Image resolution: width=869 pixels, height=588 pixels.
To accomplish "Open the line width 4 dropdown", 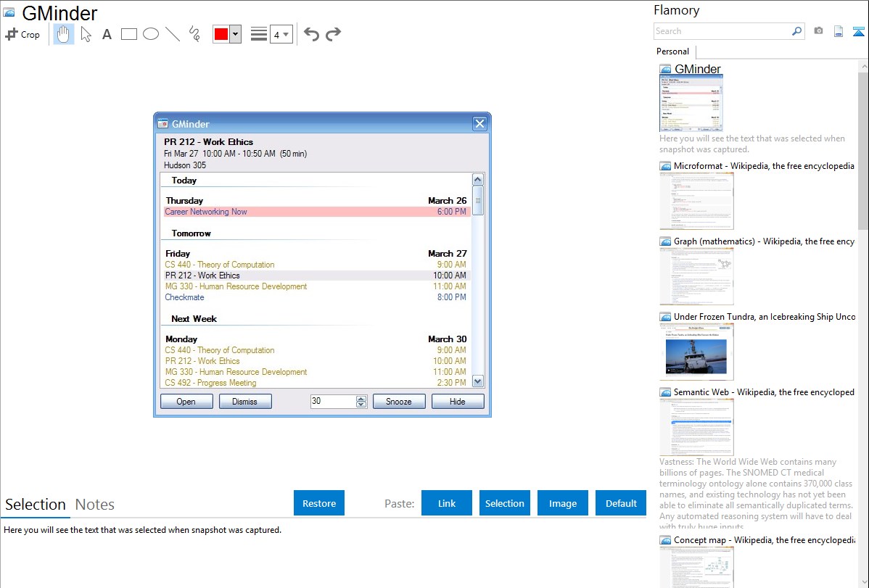I will [x=281, y=34].
